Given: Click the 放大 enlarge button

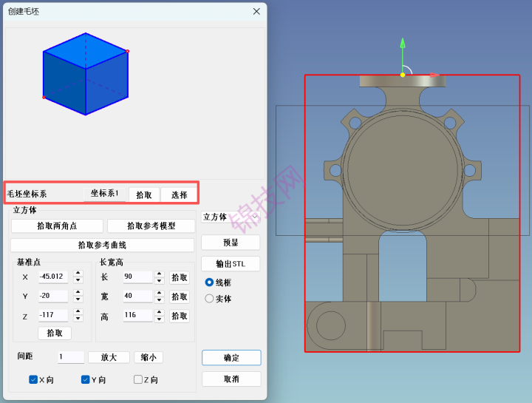Looking at the screenshot, I should coord(109,357).
